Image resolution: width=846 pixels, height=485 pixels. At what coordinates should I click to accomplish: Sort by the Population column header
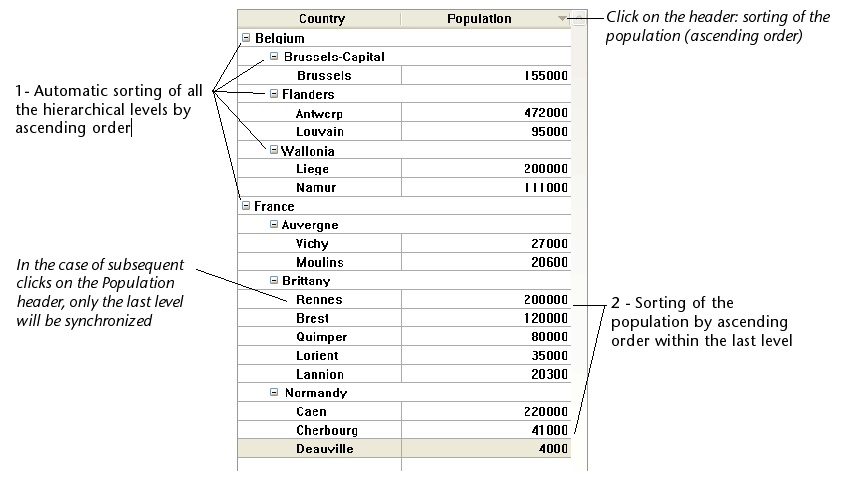coord(480,19)
